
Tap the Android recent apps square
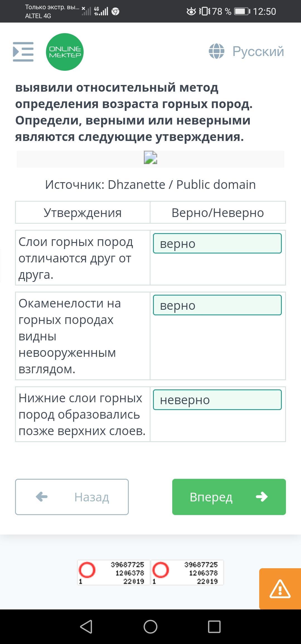pos(214,627)
